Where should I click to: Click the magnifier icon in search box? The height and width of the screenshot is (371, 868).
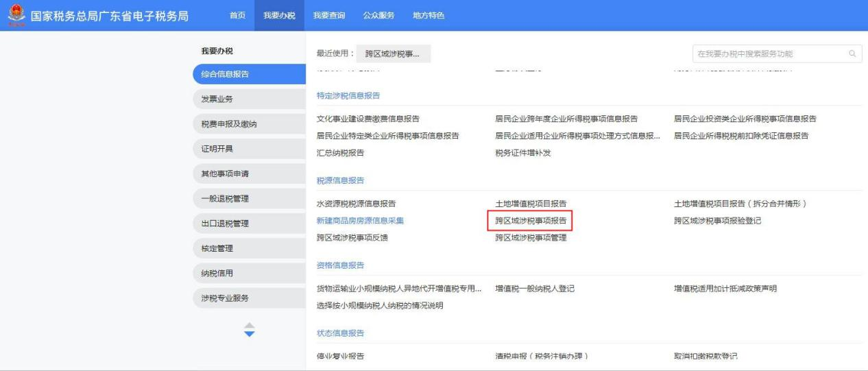pos(852,53)
